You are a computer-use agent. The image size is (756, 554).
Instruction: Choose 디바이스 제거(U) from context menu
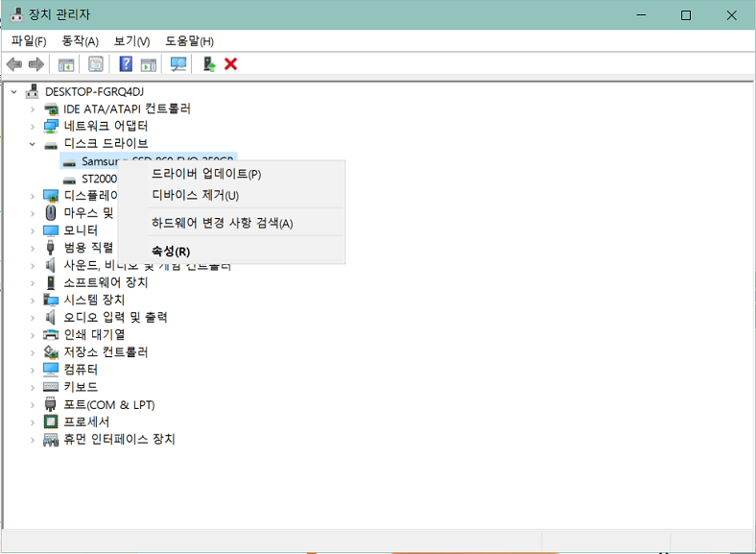click(x=231, y=196)
